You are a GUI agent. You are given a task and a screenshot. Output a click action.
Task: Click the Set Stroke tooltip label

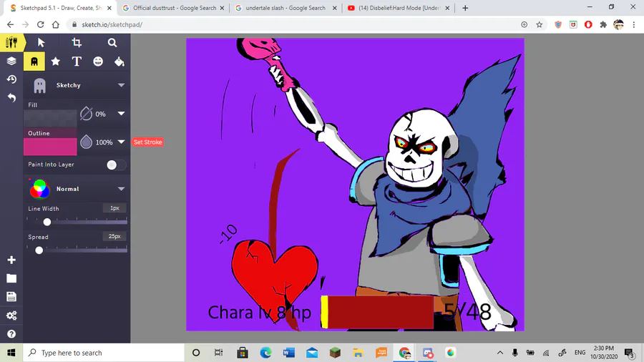pyautogui.click(x=147, y=142)
